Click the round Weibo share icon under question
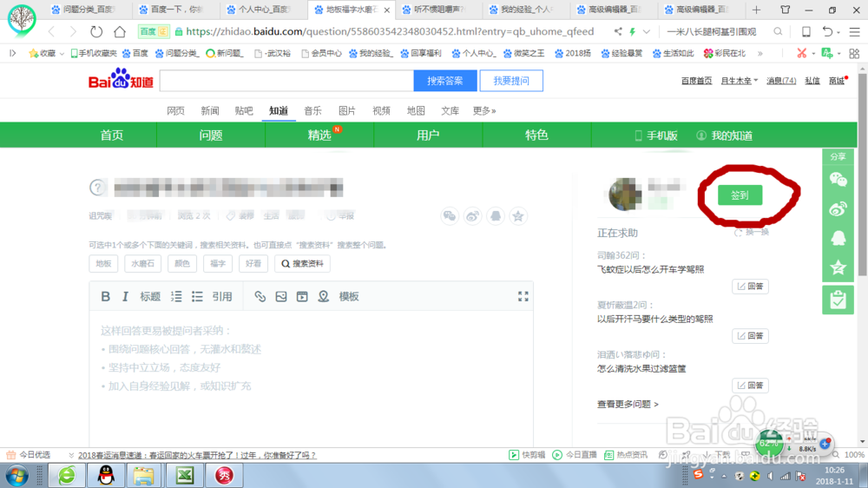Viewport: 868px width, 488px height. (472, 216)
